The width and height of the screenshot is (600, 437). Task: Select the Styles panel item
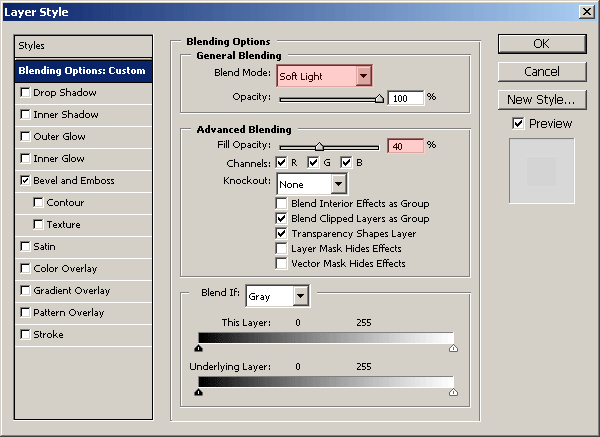pyautogui.click(x=83, y=46)
